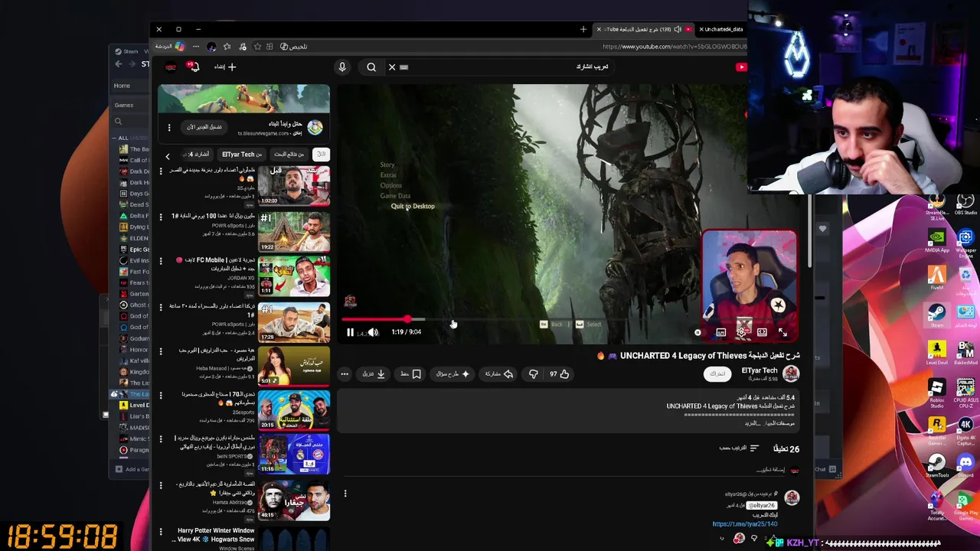980x551 pixels.
Task: Open a new browser tab
Action: coord(583,29)
